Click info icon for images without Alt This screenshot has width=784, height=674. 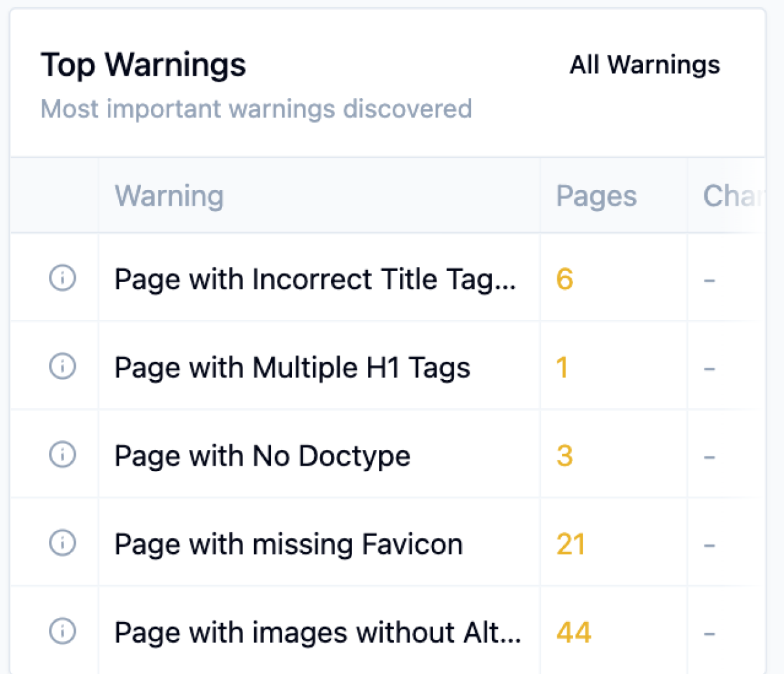(63, 631)
